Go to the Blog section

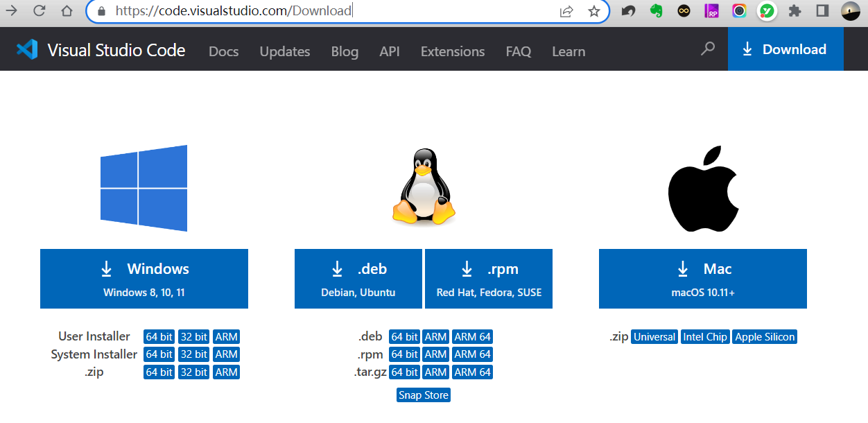[345, 51]
